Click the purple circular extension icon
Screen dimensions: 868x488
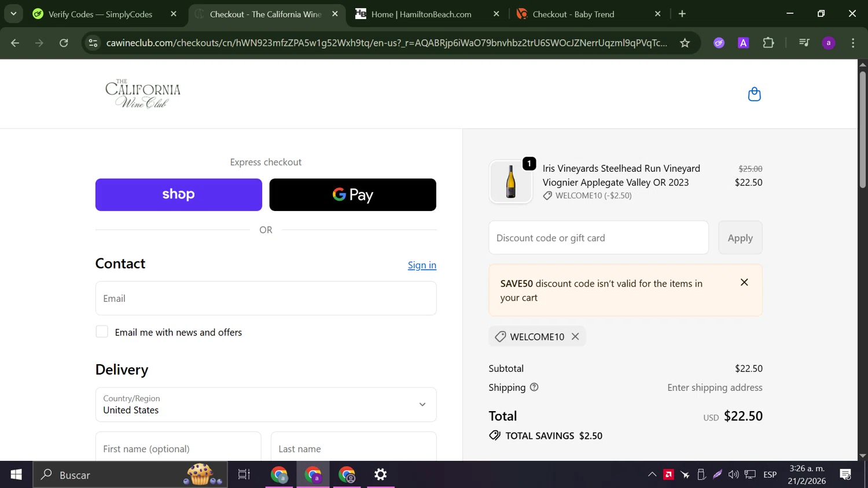coord(719,43)
